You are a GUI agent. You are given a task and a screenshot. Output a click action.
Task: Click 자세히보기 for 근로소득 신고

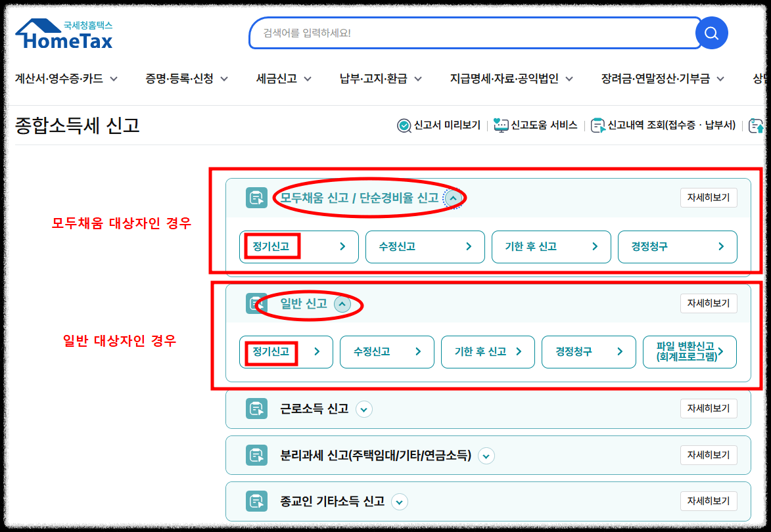(709, 408)
